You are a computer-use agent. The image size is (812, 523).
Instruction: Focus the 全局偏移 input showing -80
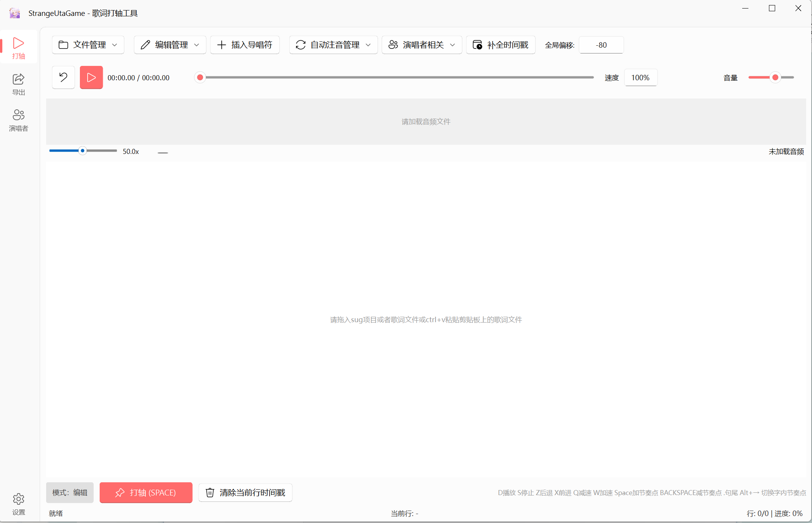601,45
